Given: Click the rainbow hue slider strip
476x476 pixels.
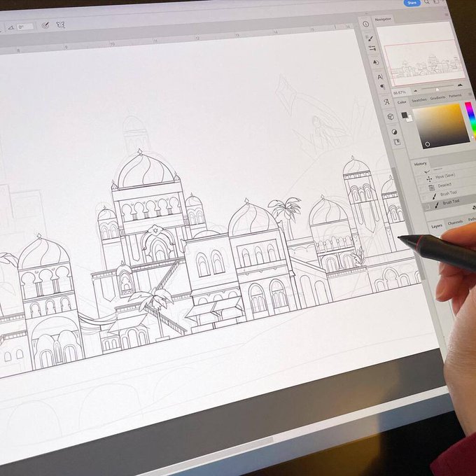Looking at the screenshot, I should (470, 120).
